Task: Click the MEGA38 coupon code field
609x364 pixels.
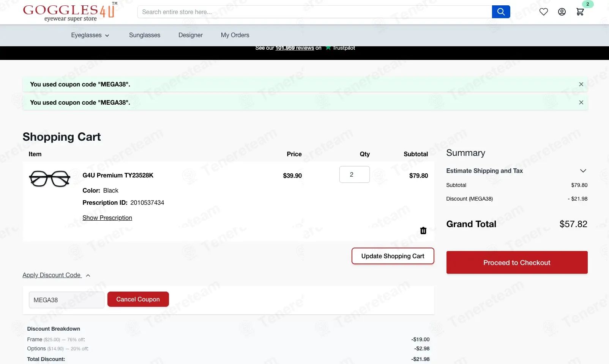Action: (x=66, y=300)
